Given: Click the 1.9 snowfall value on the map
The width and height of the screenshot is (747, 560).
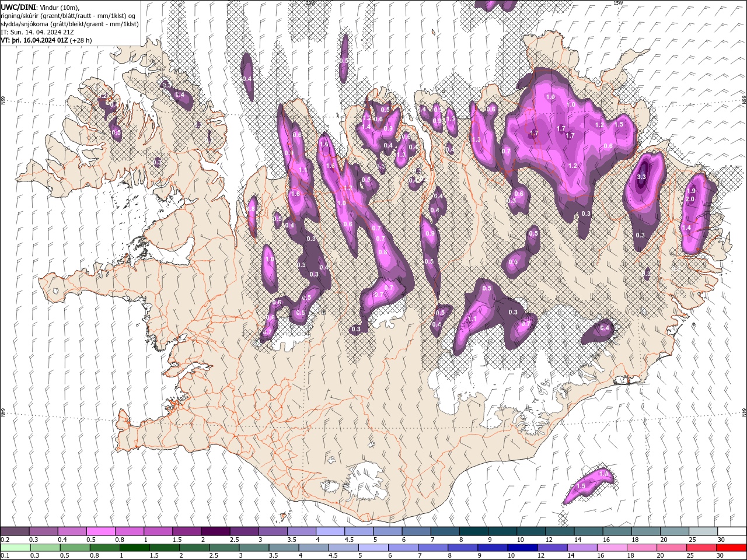Looking at the screenshot, I should [692, 191].
